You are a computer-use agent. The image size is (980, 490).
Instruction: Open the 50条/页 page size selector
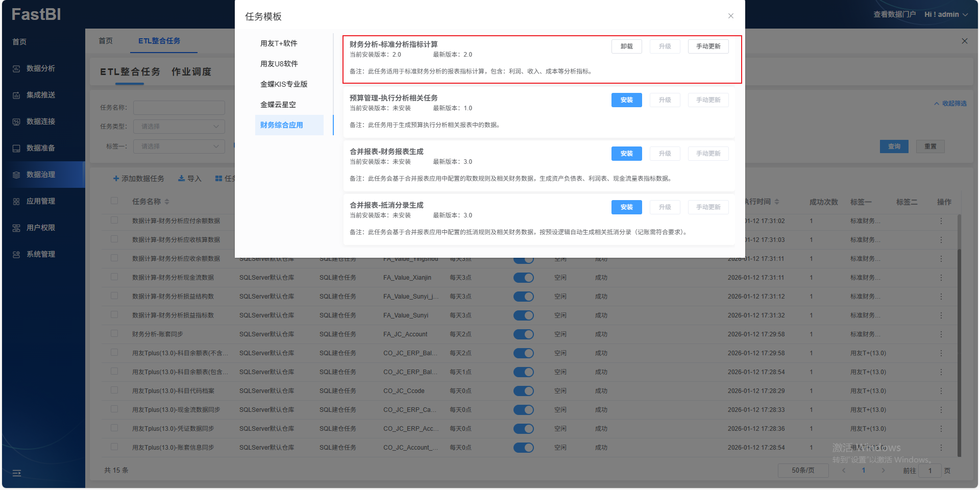[x=803, y=471]
